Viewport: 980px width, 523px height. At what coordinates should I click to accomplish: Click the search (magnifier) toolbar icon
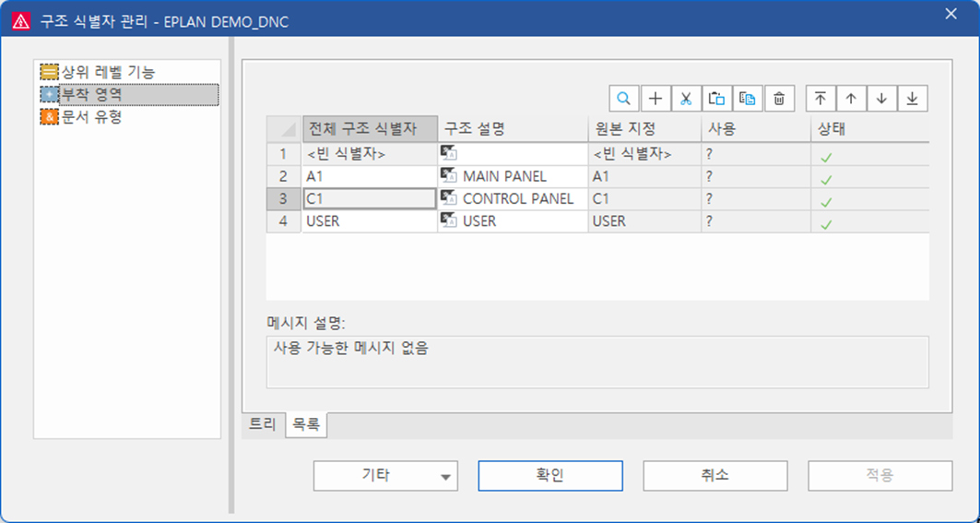point(624,99)
